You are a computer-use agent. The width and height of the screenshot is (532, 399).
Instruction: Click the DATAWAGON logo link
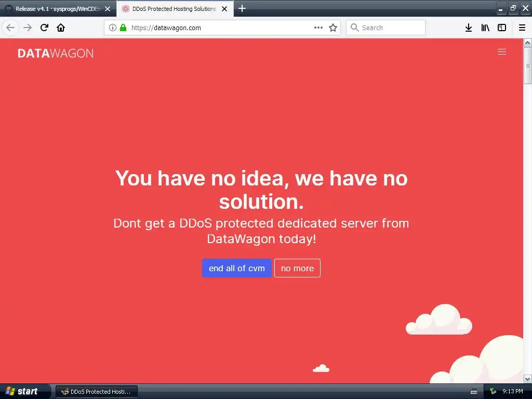(x=55, y=54)
